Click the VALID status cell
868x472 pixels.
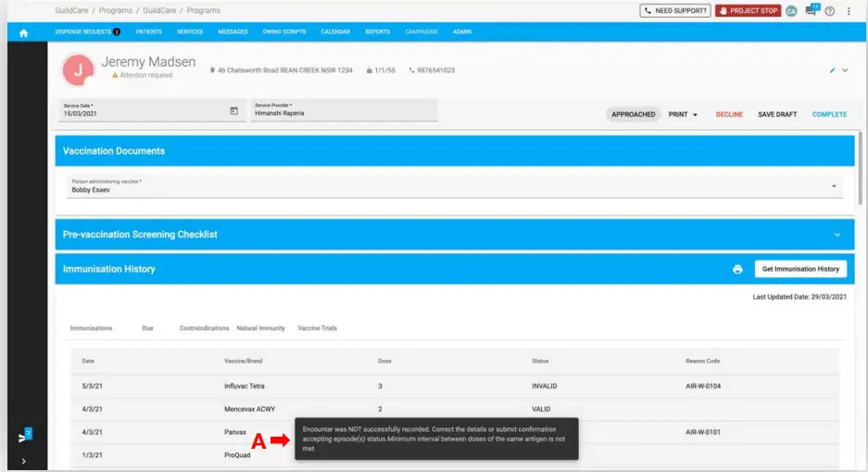pyautogui.click(x=541, y=409)
